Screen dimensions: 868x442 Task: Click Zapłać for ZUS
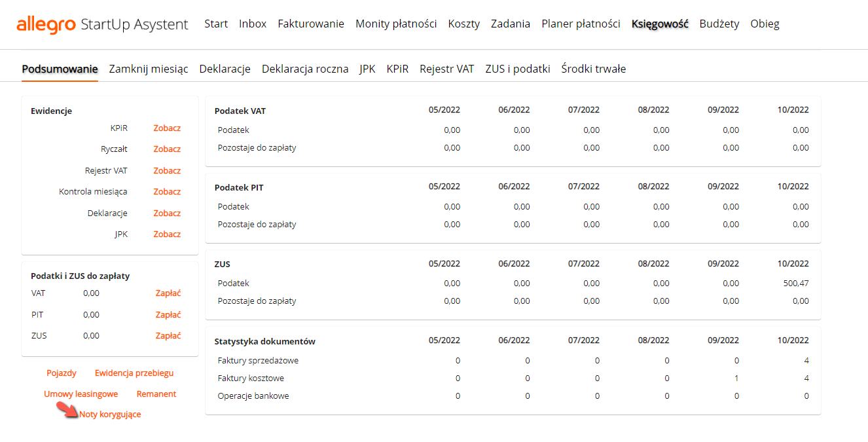(168, 335)
